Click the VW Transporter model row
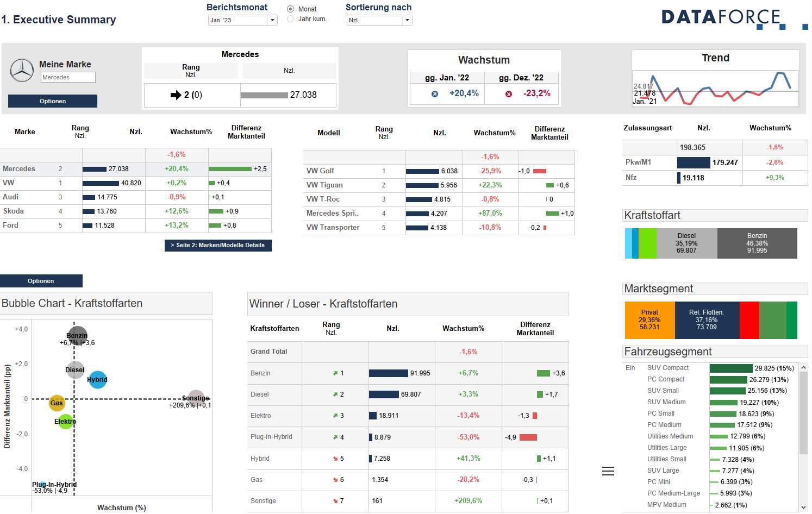812x514 pixels. point(439,228)
